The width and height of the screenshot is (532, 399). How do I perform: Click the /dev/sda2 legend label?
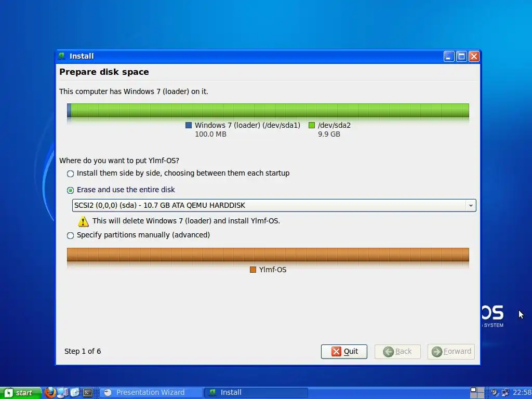334,125
